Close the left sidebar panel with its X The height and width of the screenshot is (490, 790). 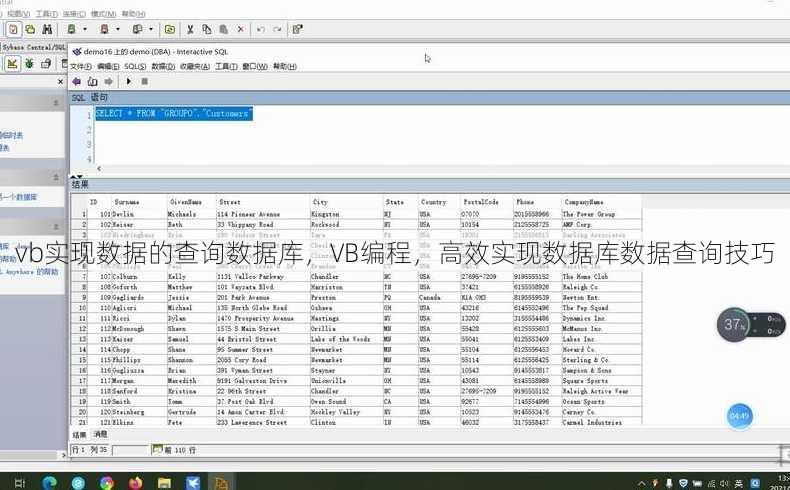(x=60, y=81)
